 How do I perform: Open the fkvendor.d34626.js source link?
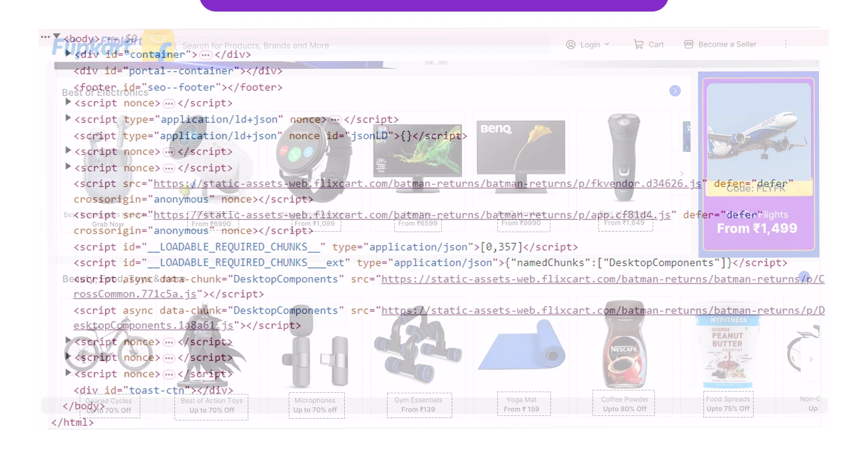[427, 184]
